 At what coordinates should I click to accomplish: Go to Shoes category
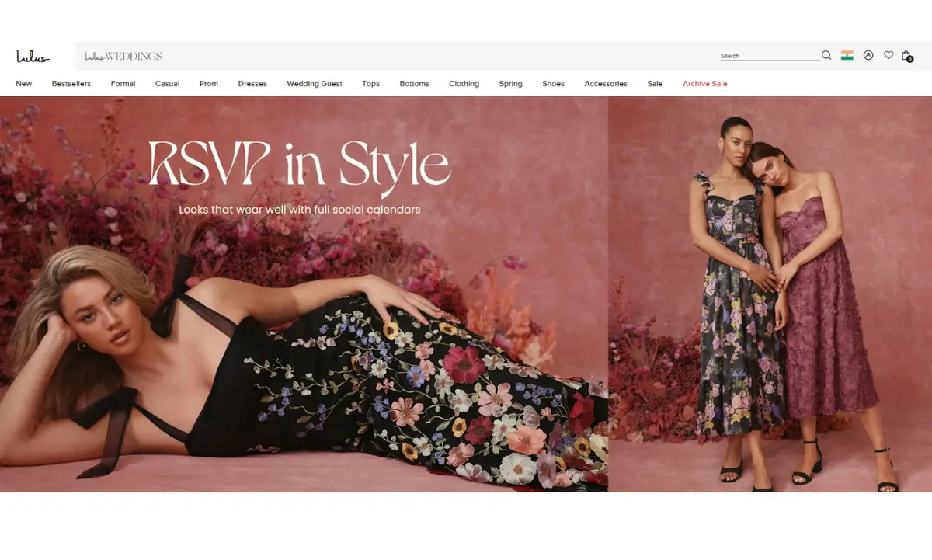(553, 84)
